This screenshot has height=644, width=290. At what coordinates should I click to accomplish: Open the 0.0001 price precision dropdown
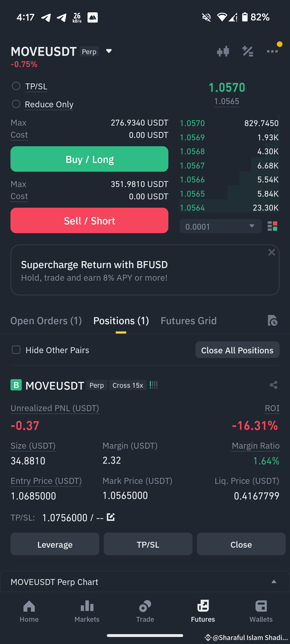[220, 226]
